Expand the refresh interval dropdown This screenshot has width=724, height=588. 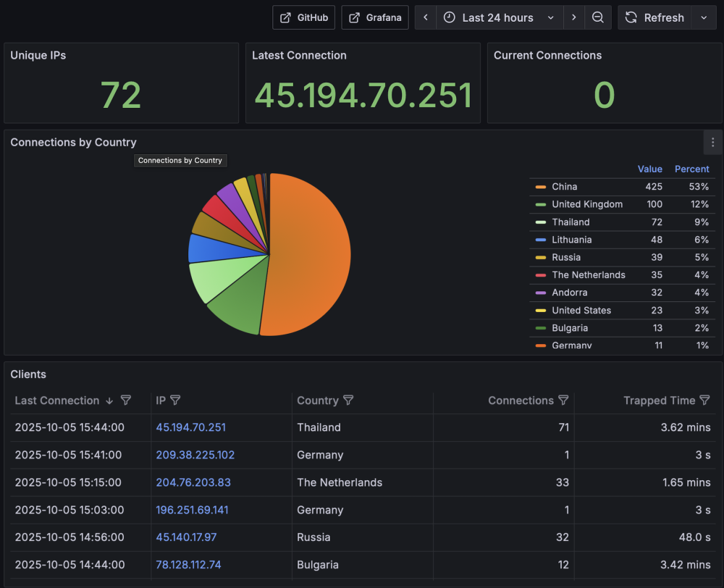pos(704,17)
